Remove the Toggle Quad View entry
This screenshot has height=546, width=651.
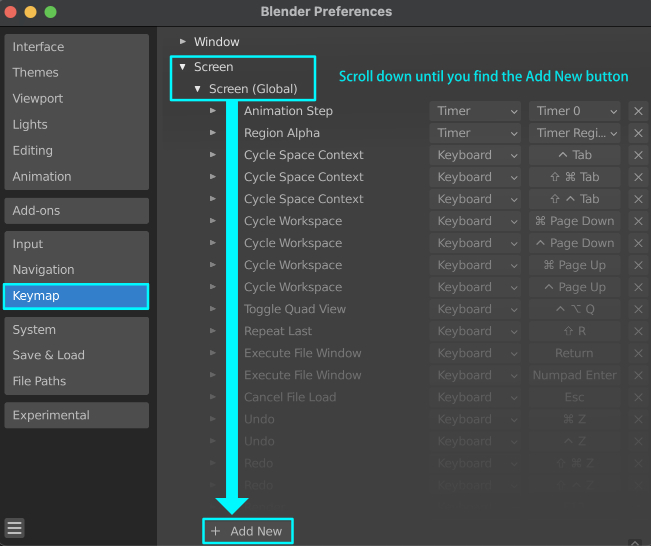tap(638, 309)
